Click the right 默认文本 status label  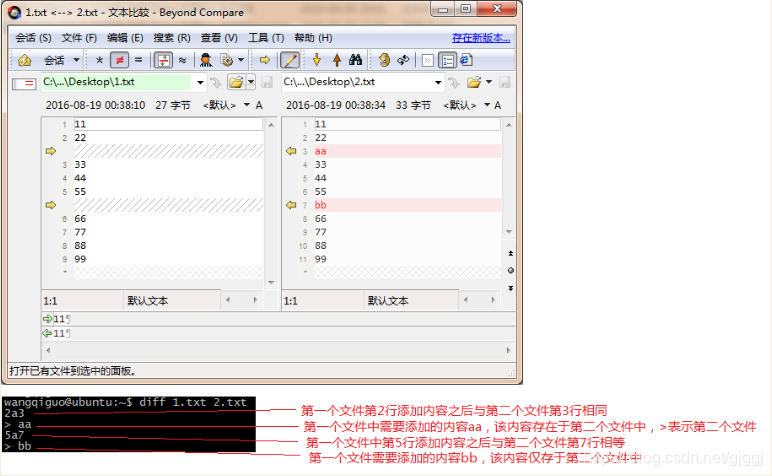click(388, 301)
